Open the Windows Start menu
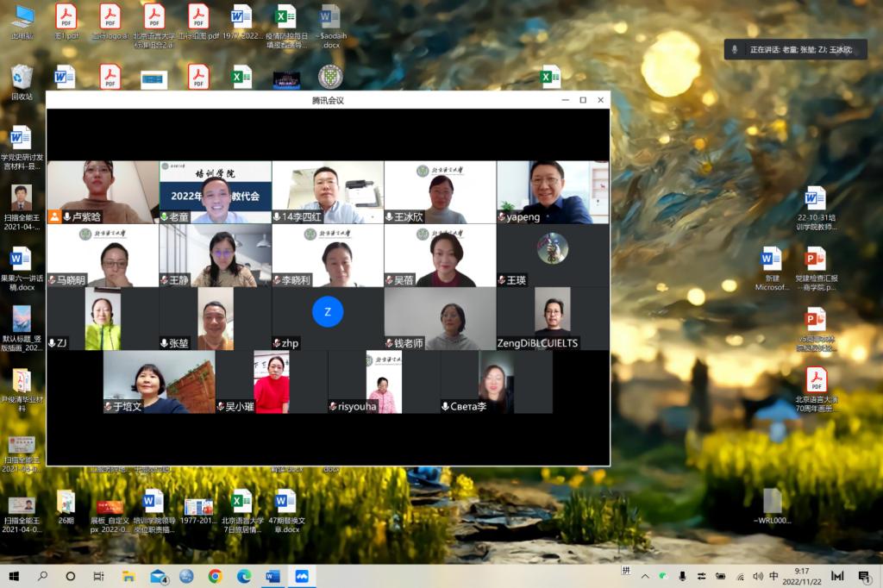883x588 pixels. (x=14, y=576)
